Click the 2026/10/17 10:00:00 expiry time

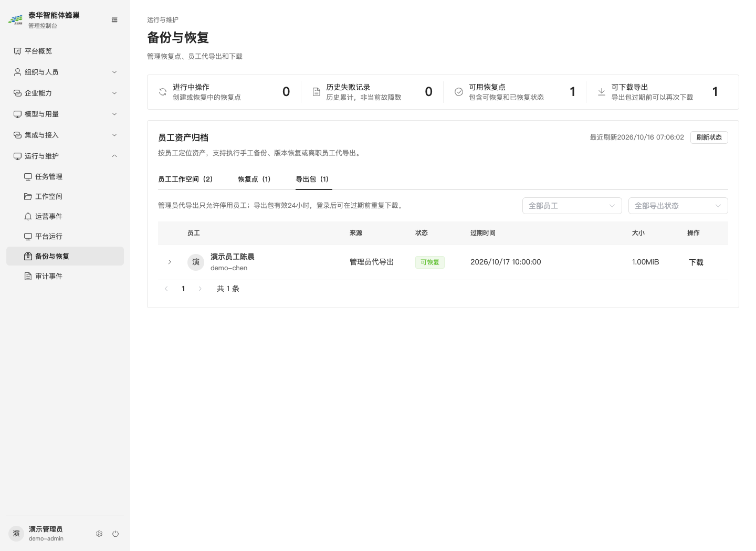pos(506,262)
